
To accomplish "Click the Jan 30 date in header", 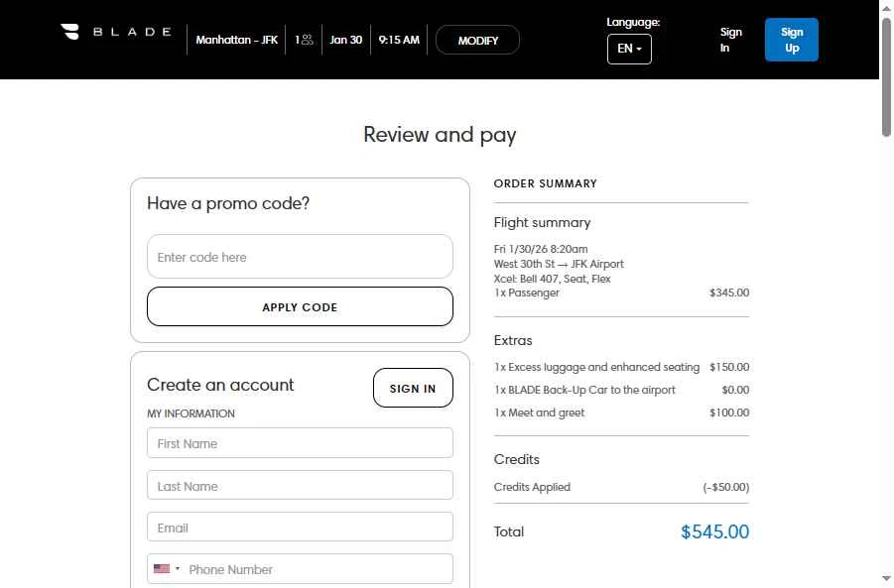I will point(345,40).
